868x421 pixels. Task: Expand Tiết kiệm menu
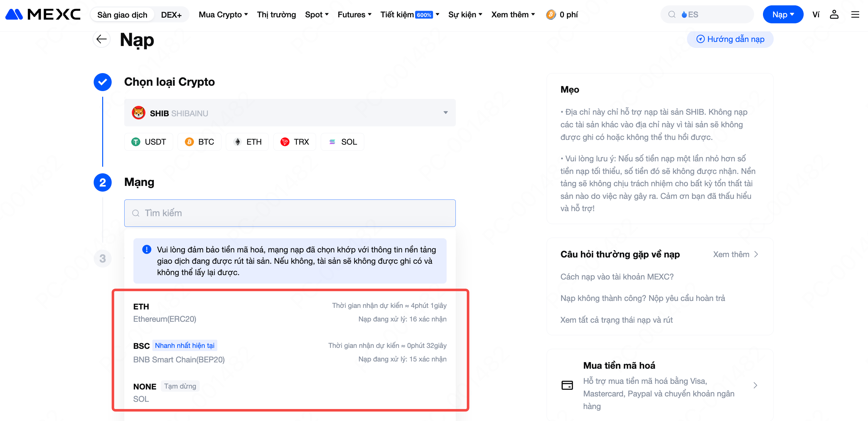point(410,14)
